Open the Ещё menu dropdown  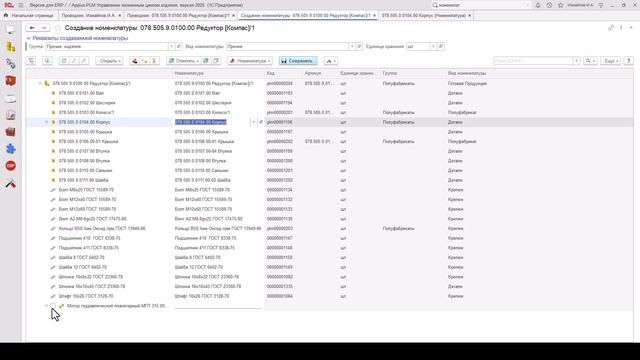611,61
